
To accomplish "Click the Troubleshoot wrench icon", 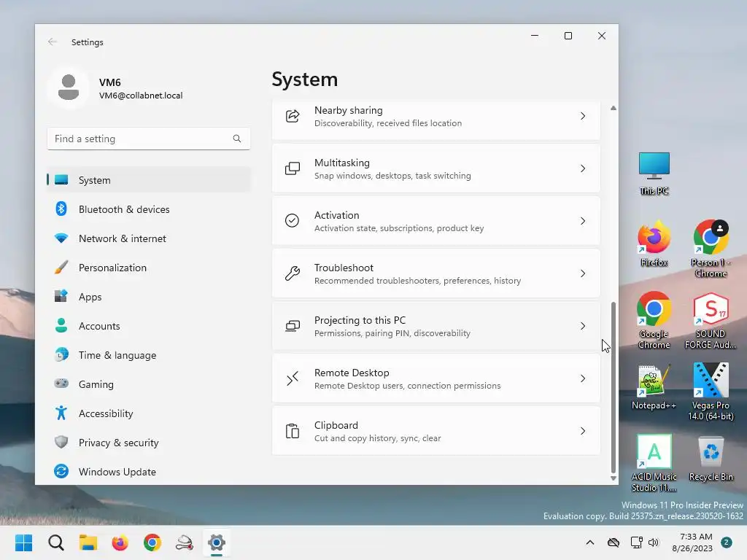I will pyautogui.click(x=292, y=273).
